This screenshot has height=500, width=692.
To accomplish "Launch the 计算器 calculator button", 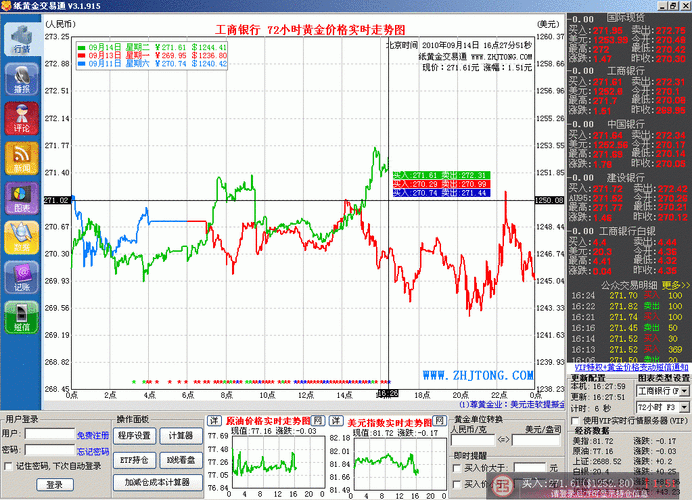I will [181, 436].
